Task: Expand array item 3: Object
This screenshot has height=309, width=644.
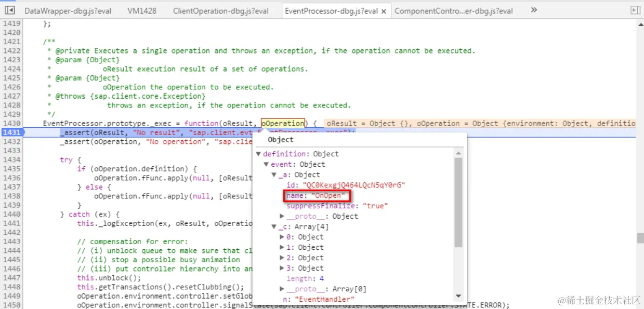Action: pyautogui.click(x=282, y=268)
